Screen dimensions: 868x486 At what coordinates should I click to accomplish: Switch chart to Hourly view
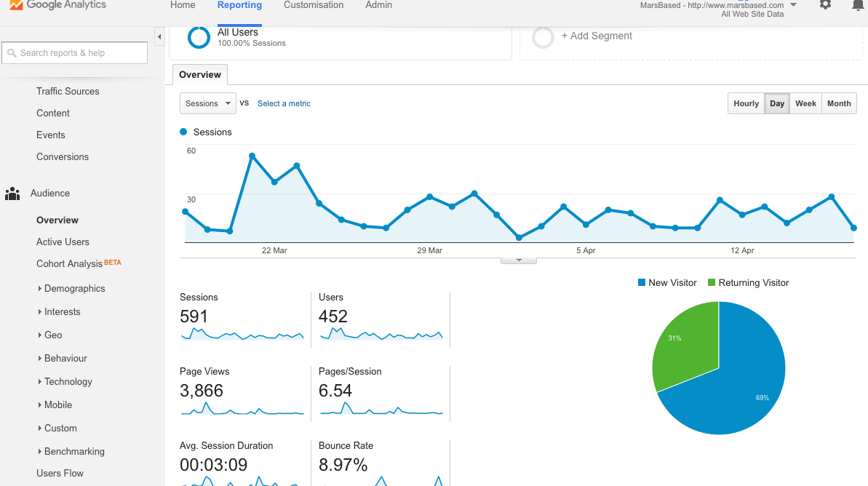[746, 103]
